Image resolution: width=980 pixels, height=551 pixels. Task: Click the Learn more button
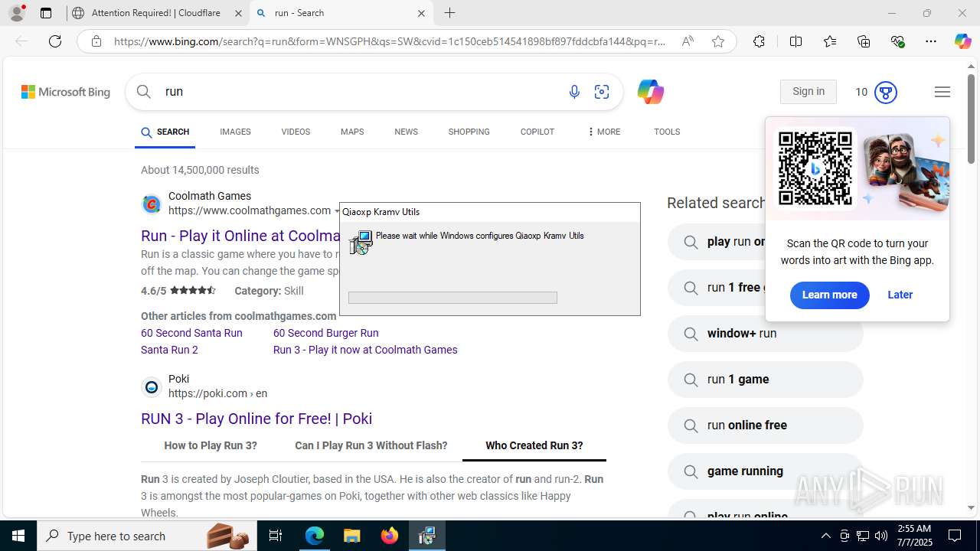(x=829, y=295)
